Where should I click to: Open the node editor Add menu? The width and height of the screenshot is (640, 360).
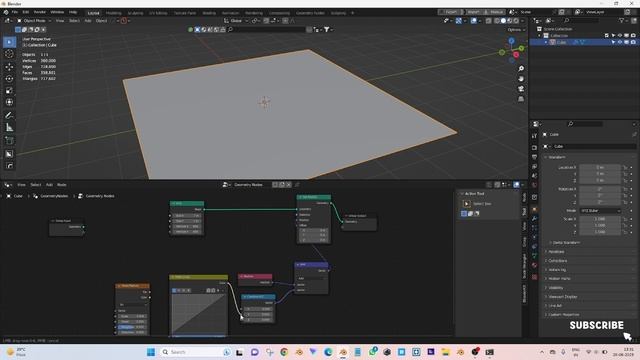pyautogui.click(x=49, y=185)
